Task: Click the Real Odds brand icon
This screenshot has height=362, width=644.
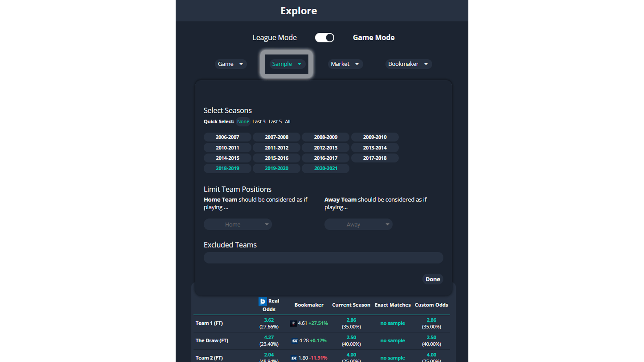Action: tap(263, 302)
